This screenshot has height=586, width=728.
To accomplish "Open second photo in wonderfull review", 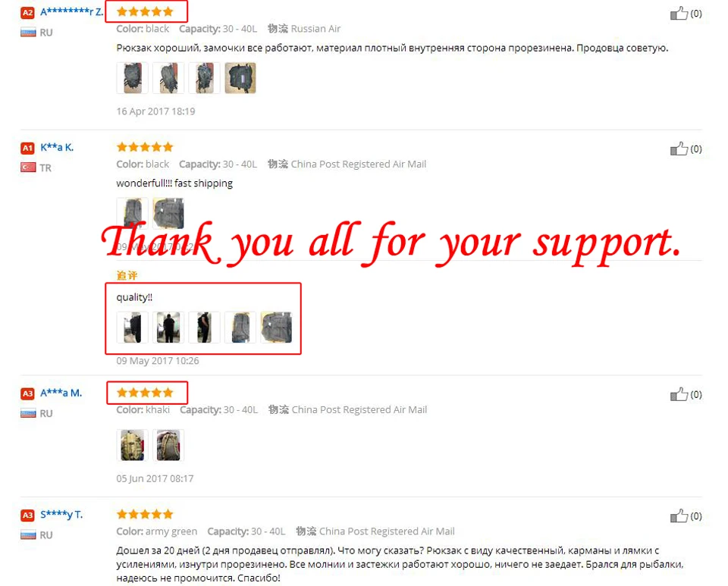I will pos(168,214).
